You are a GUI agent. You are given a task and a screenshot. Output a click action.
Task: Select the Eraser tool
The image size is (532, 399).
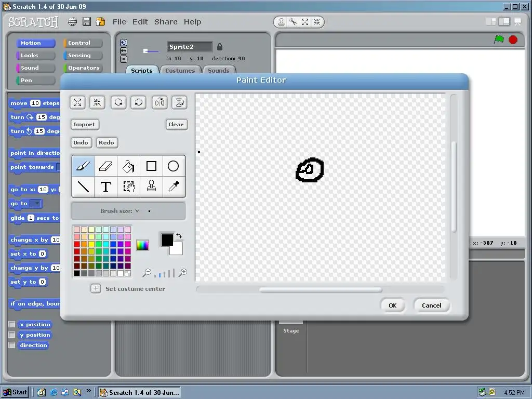105,166
